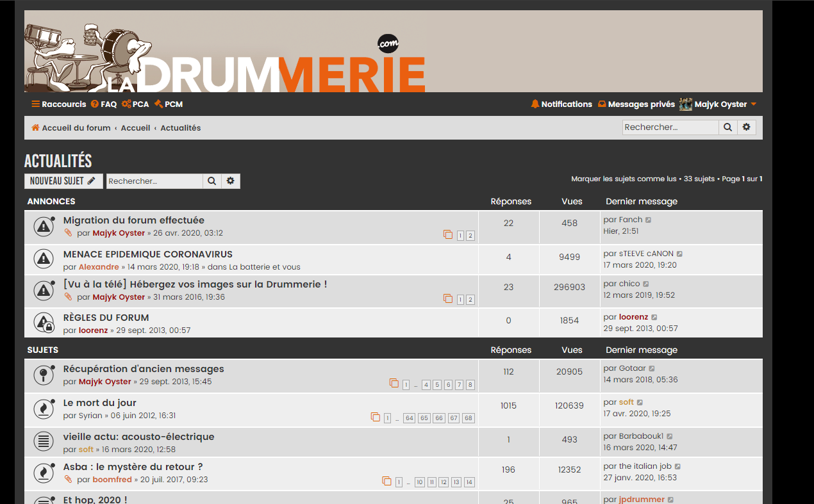Open topic Le mort du jour
Image resolution: width=814 pixels, height=504 pixels.
[x=100, y=403]
